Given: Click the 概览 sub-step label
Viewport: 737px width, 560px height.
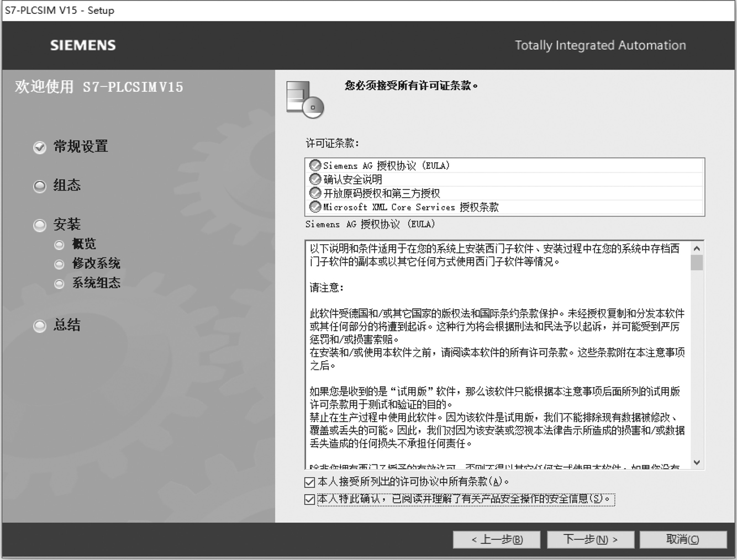Looking at the screenshot, I should click(x=84, y=244).
